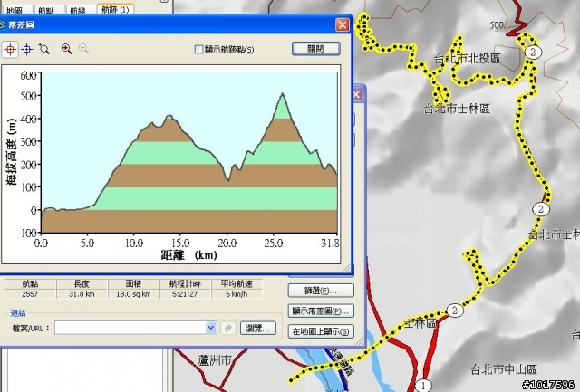Select the blue crosshair selection tool
This screenshot has width=580, height=392.
pos(27,49)
